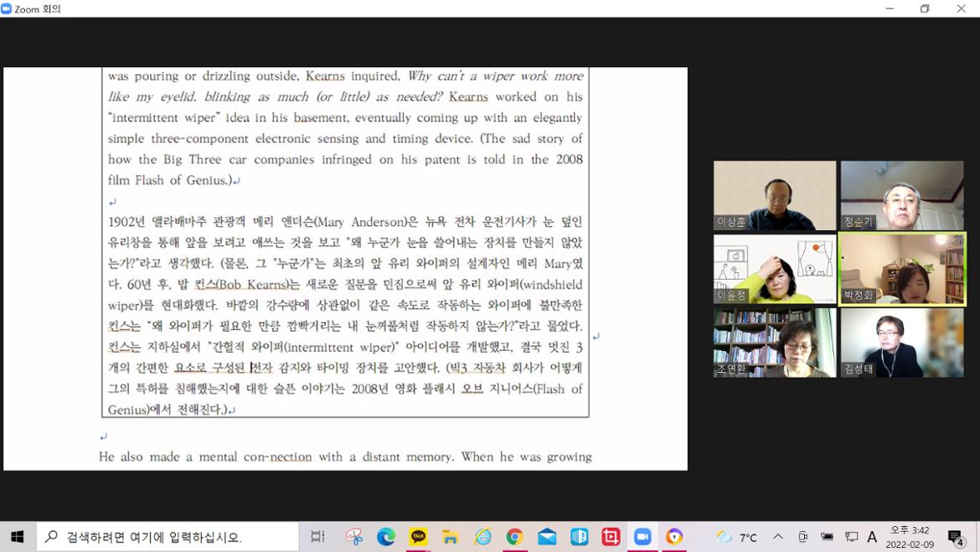This screenshot has height=552, width=980.
Task: Click the Zoom icon in the taskbar
Action: tap(642, 537)
